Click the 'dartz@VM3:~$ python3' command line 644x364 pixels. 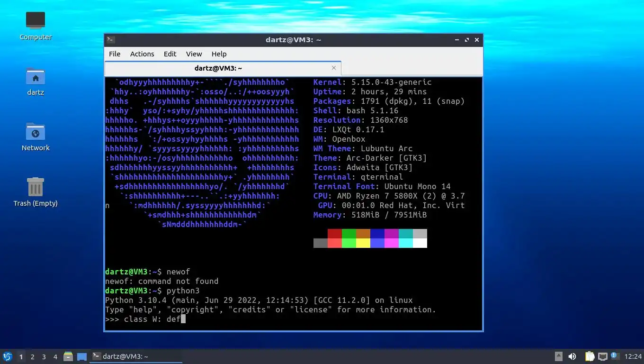click(152, 291)
